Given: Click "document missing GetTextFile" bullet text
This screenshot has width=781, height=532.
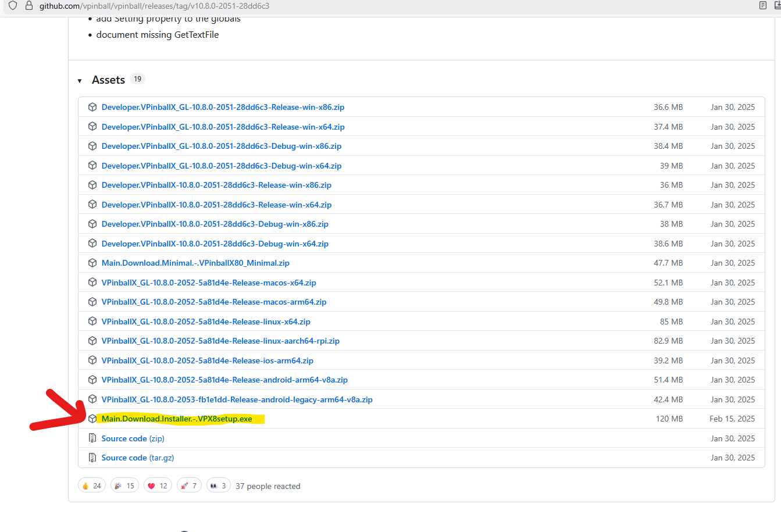Looking at the screenshot, I should tap(158, 35).
